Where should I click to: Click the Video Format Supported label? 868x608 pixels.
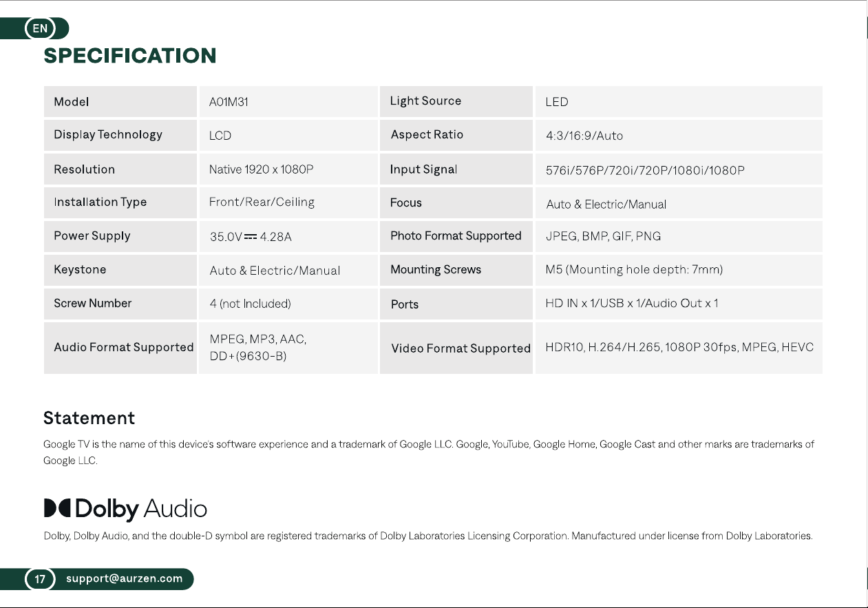click(461, 348)
